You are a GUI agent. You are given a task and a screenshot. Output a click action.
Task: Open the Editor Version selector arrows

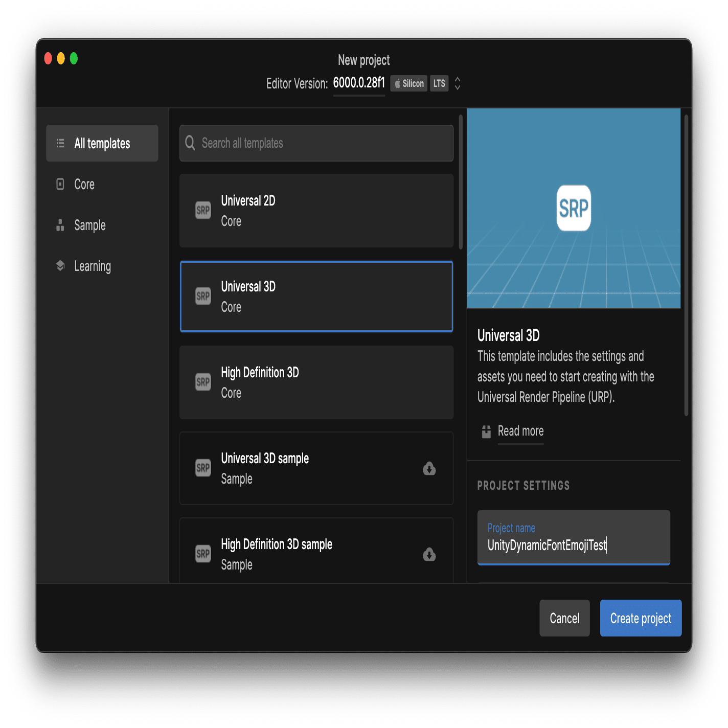point(458,83)
